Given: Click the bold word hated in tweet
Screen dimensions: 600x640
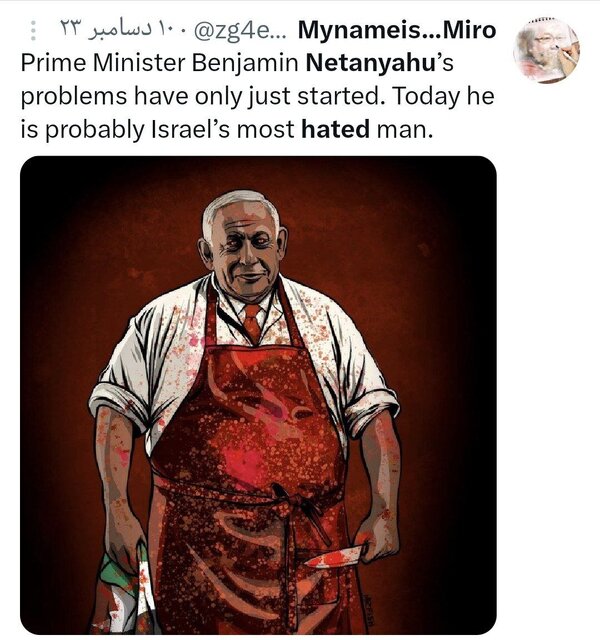Looking at the screenshot, I should (x=336, y=129).
